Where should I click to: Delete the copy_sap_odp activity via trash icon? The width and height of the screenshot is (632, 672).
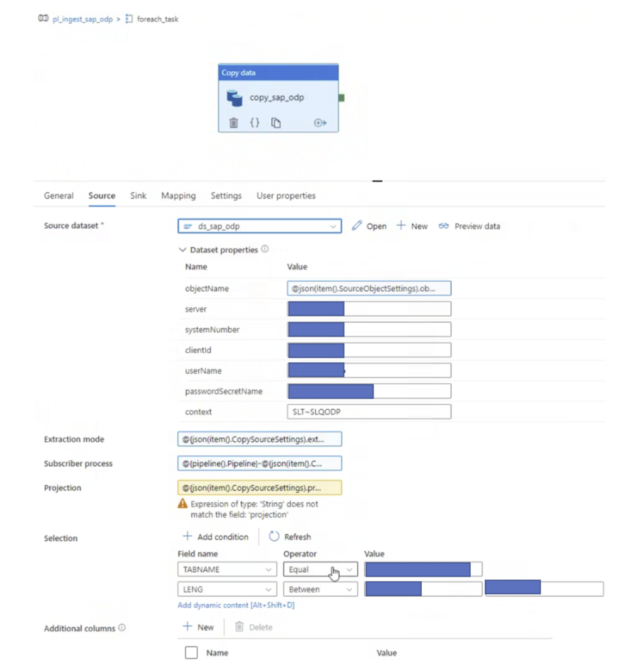tap(233, 122)
